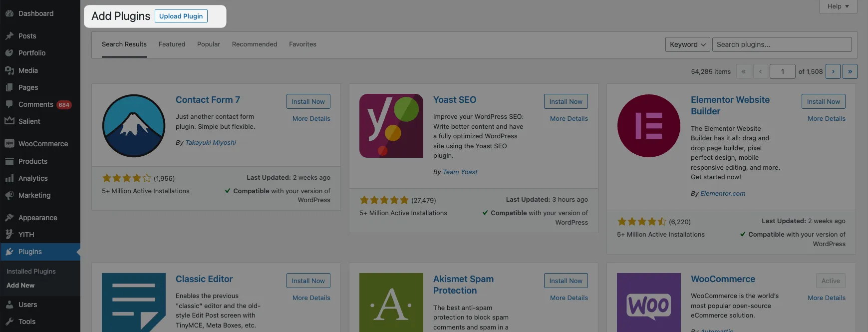Click the Appearance paintbrush icon

tap(9, 218)
